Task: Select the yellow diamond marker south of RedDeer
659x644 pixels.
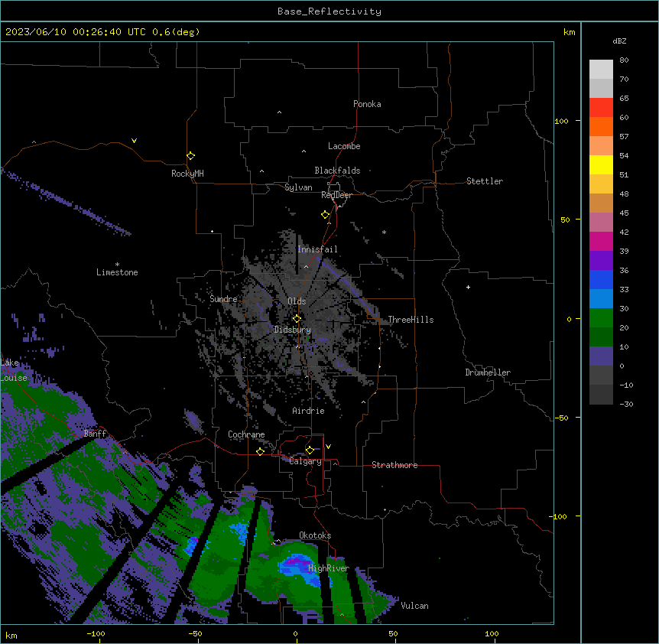Action: (x=326, y=215)
